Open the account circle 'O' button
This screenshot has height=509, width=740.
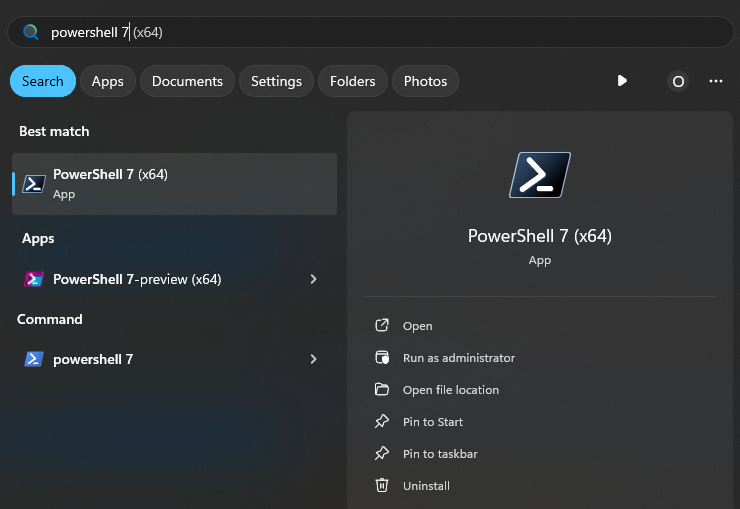pyautogui.click(x=678, y=82)
